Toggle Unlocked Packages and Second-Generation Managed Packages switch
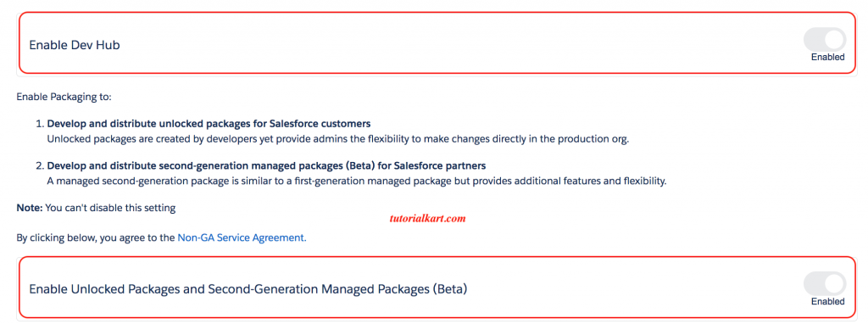This screenshot has width=868, height=324. [x=825, y=283]
